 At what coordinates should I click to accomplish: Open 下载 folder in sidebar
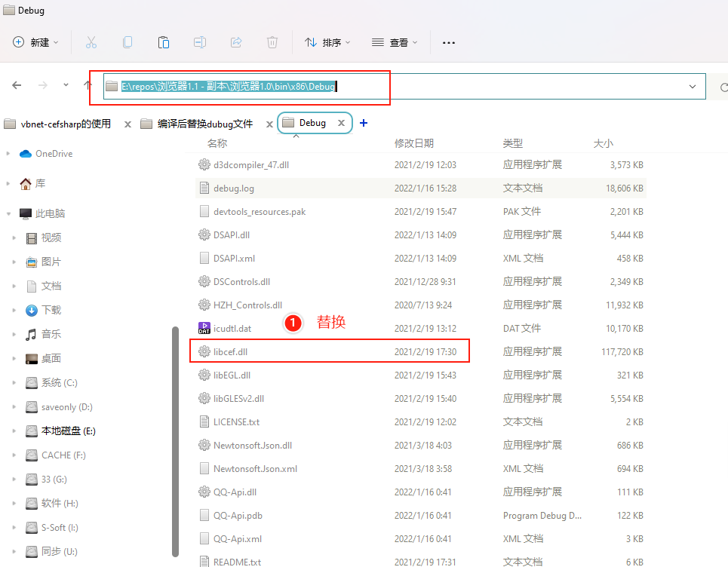pyautogui.click(x=44, y=311)
